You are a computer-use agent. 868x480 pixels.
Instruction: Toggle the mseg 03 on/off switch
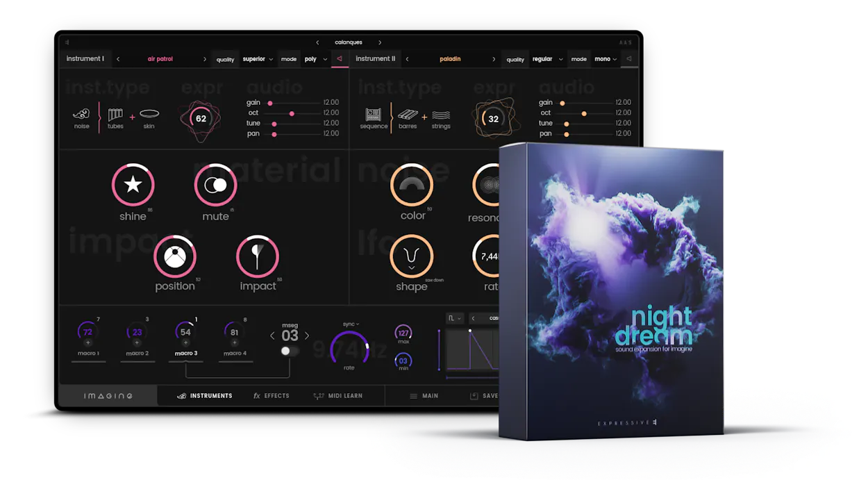coord(290,351)
